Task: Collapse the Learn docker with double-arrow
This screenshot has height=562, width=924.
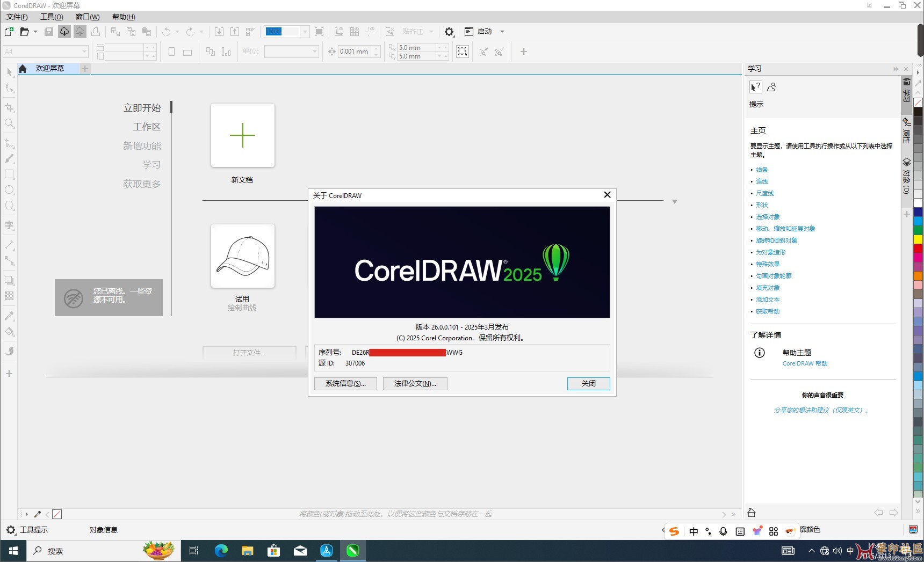Action: (x=896, y=69)
